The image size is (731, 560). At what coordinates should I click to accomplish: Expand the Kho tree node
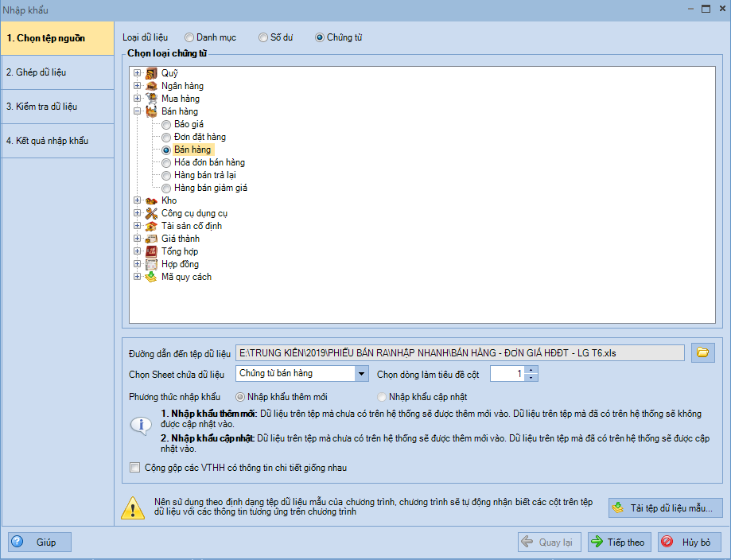[x=137, y=200]
